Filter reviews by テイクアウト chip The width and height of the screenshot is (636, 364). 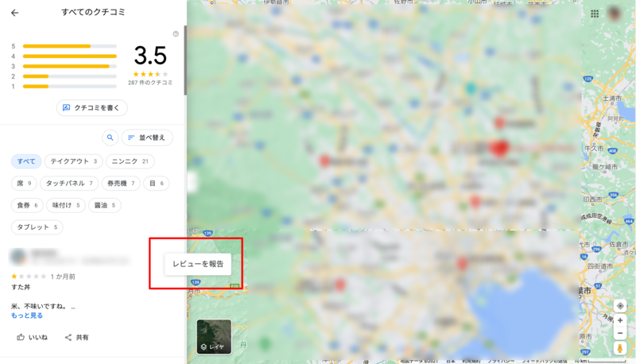click(73, 161)
